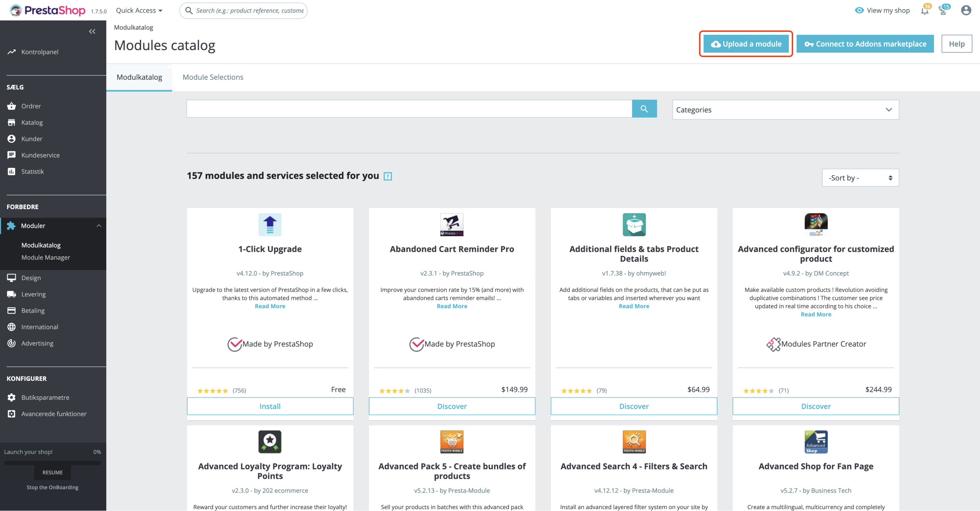
Task: Click Connect to Addons marketplace
Action: [865, 44]
